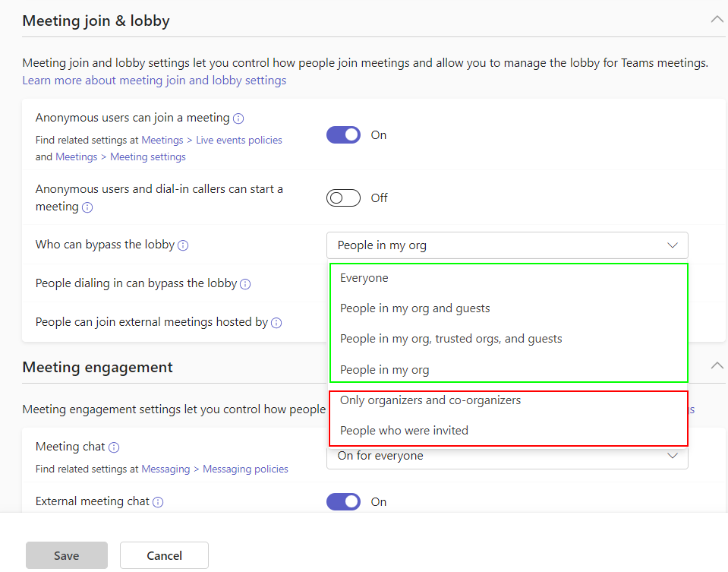The height and width of the screenshot is (572, 728).
Task: Turn off Anonymous users can join a meeting
Action: [x=343, y=135]
